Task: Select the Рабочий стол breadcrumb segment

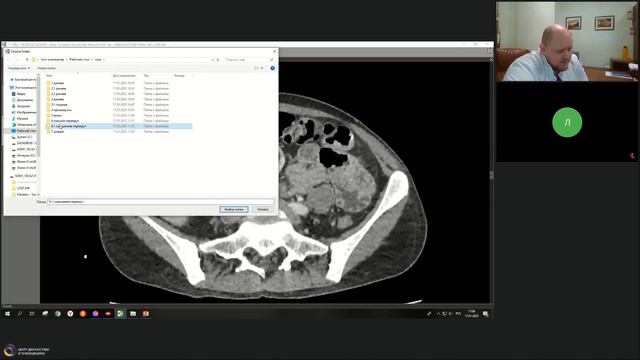Action: pyautogui.click(x=79, y=60)
